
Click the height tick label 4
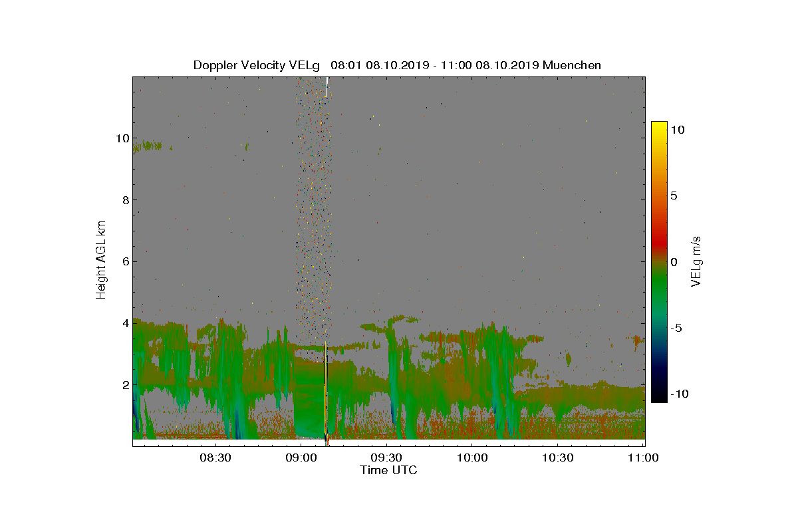pyautogui.click(x=125, y=323)
